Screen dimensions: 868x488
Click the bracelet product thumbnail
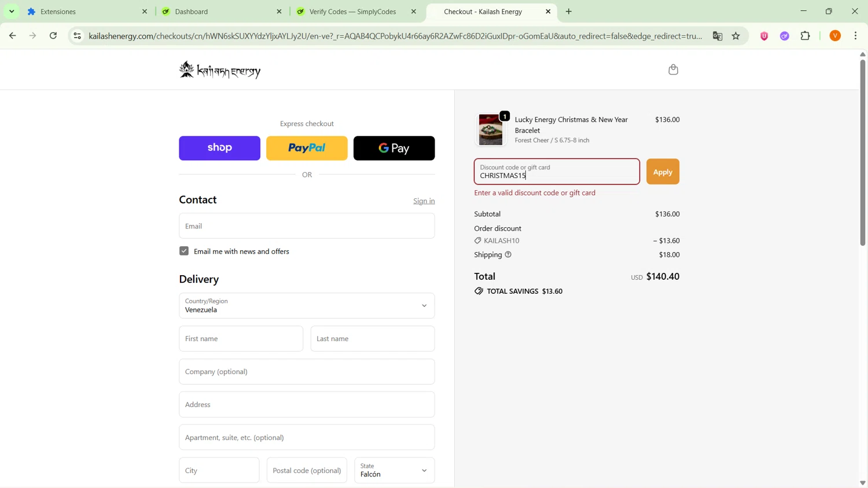(491, 130)
